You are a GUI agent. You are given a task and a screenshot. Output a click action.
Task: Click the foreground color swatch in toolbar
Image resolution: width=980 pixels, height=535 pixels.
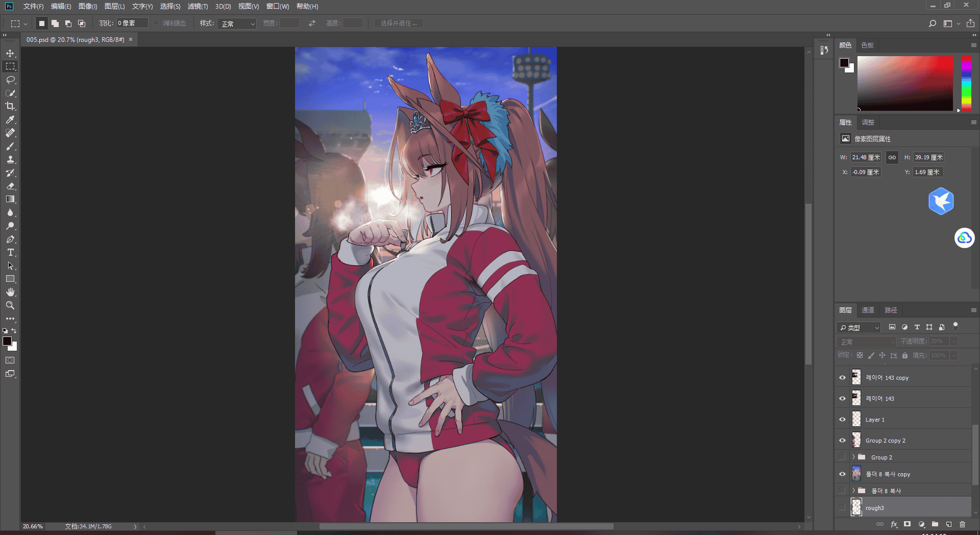pos(7,341)
